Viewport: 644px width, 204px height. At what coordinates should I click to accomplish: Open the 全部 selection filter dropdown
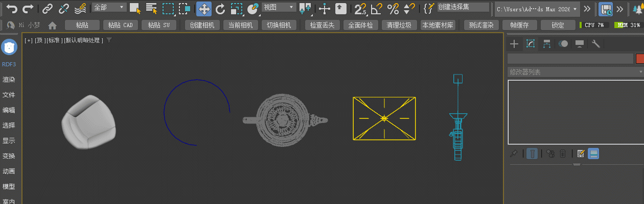(x=109, y=8)
